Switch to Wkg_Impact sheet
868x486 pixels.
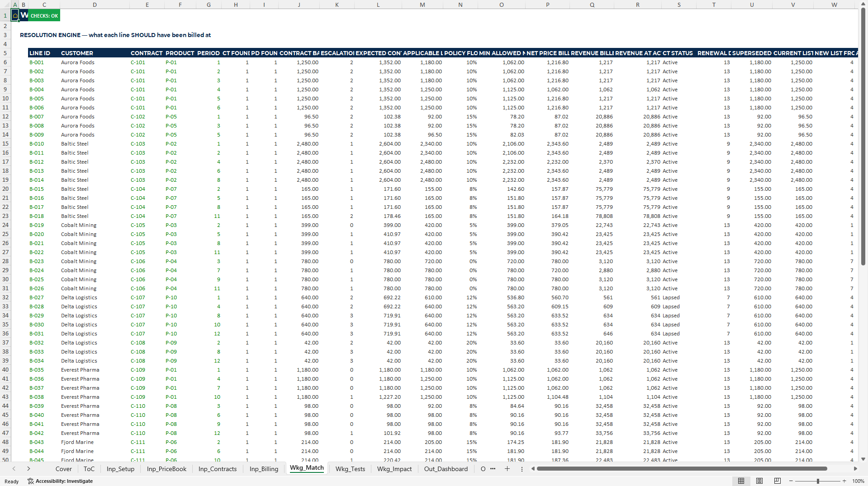tap(394, 469)
